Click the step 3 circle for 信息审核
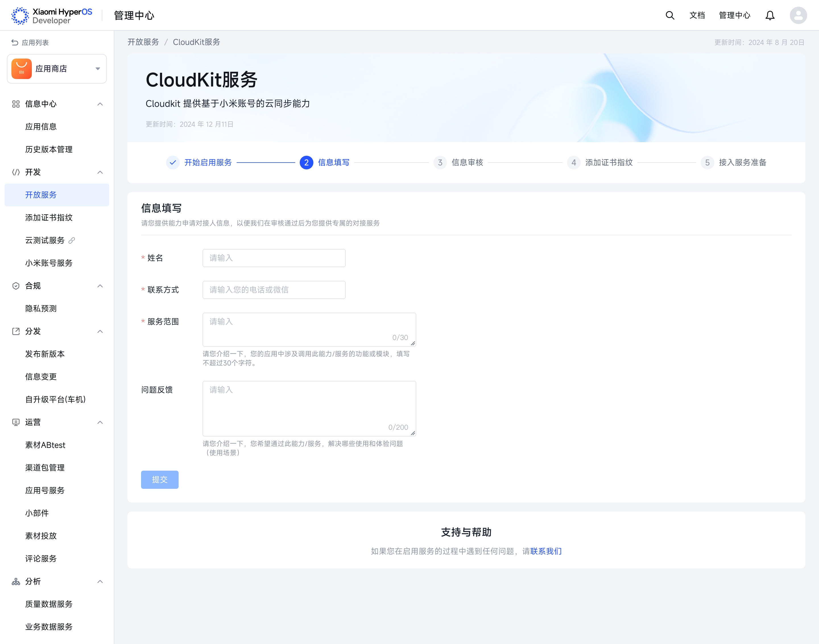 [440, 163]
